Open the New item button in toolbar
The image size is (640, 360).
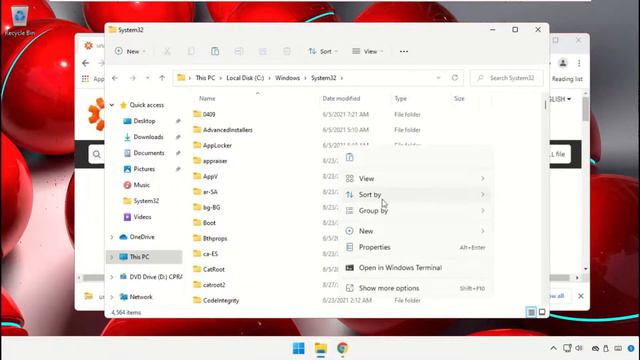pos(130,51)
